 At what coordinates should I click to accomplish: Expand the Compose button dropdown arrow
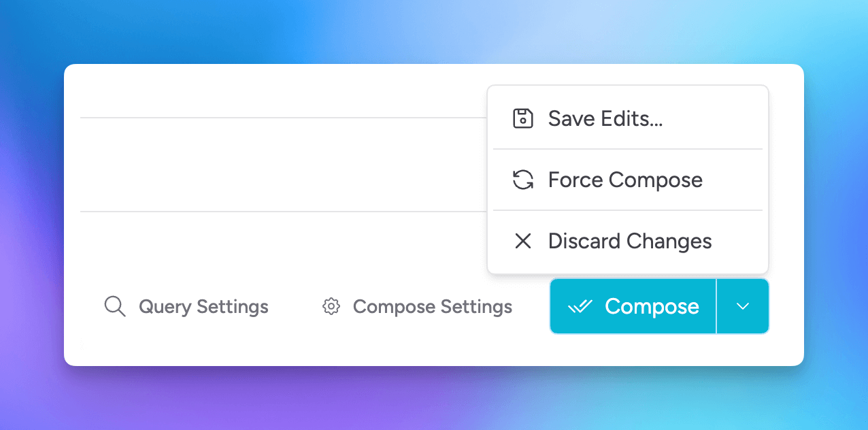point(742,306)
